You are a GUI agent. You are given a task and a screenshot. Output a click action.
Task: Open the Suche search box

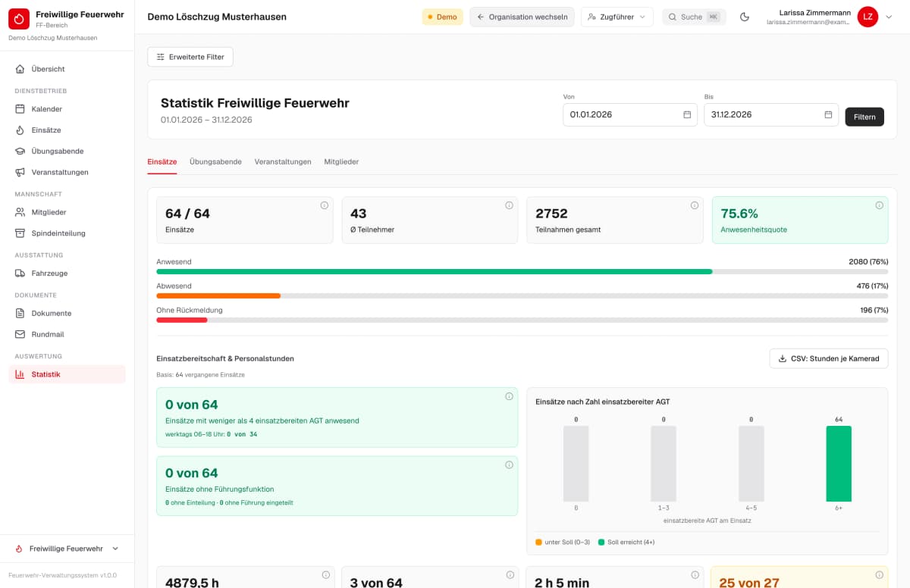(694, 17)
